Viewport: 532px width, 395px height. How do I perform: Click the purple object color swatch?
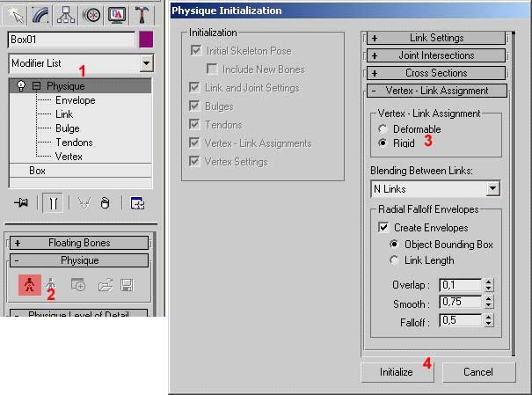click(x=146, y=40)
